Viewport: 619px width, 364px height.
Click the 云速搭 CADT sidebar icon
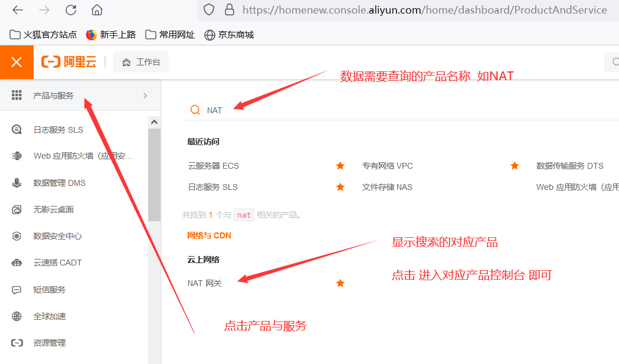pos(17,263)
